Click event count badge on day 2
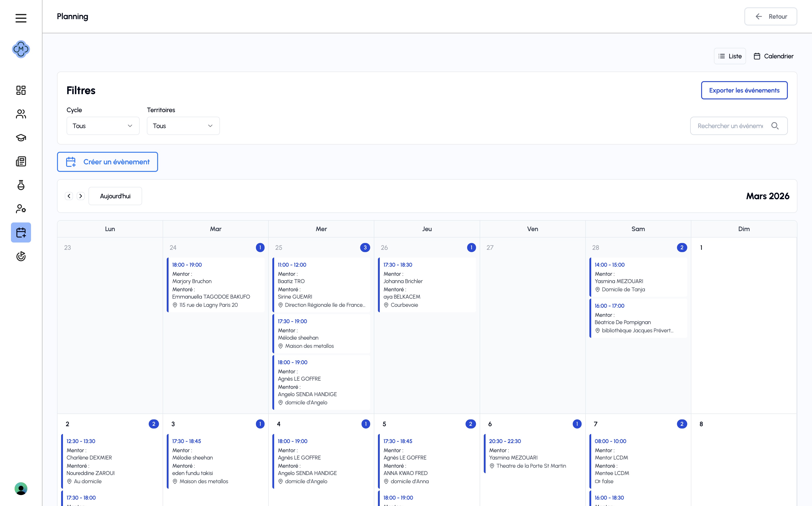Screen dimensions: 812x506 [154, 424]
